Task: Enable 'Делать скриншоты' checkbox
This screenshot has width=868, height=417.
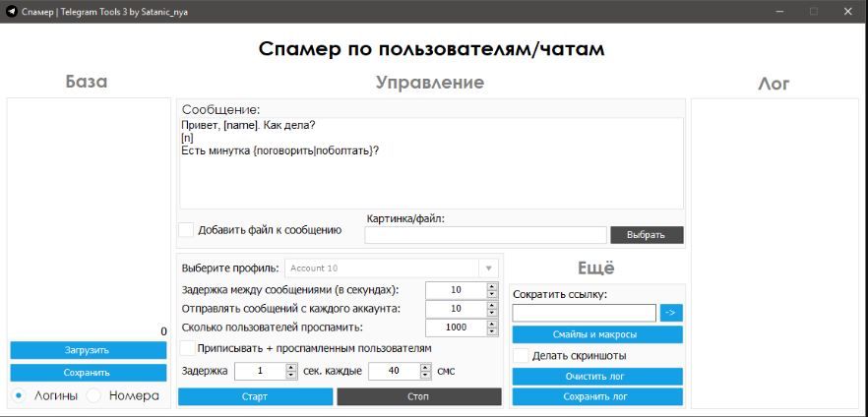Action: coord(522,355)
